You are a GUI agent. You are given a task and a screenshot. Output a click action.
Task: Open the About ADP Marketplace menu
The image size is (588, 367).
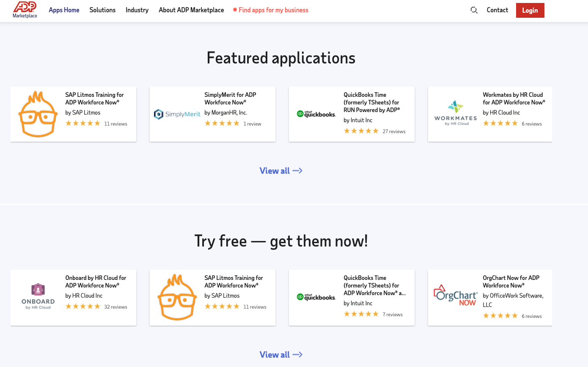tap(191, 10)
